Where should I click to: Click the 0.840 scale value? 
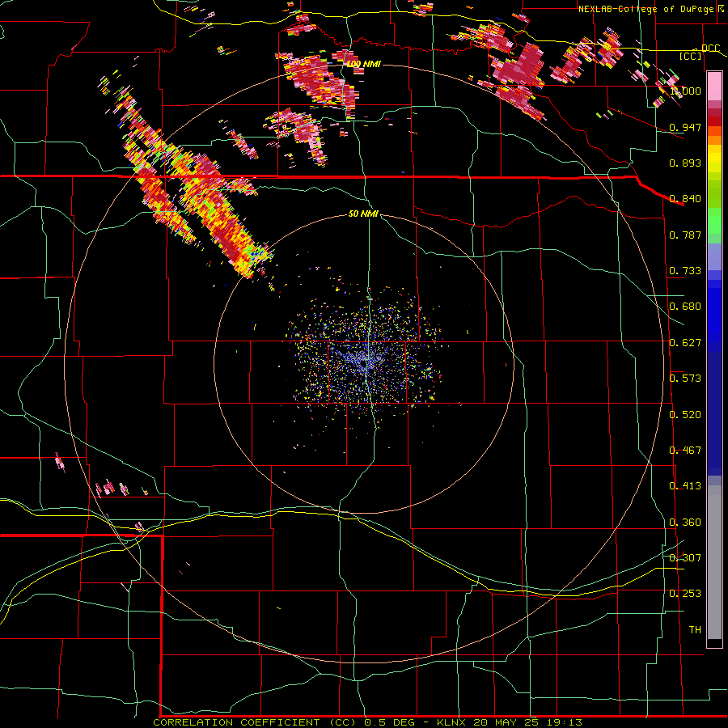point(685,199)
